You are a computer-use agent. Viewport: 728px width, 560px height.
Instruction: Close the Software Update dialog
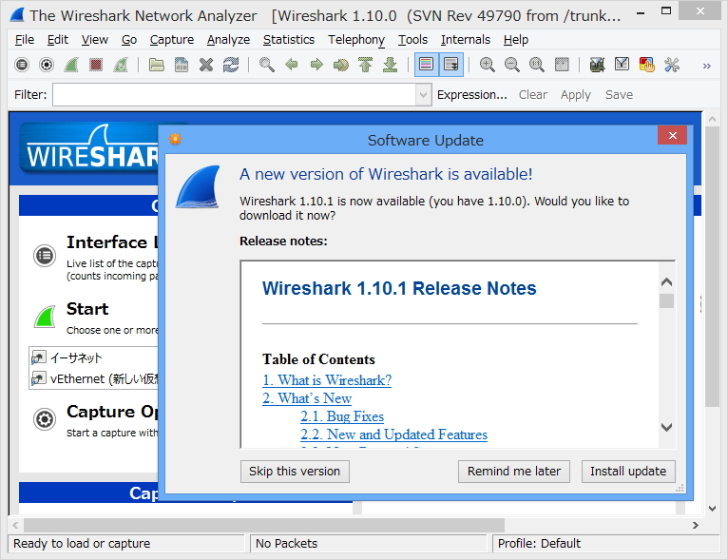click(672, 135)
